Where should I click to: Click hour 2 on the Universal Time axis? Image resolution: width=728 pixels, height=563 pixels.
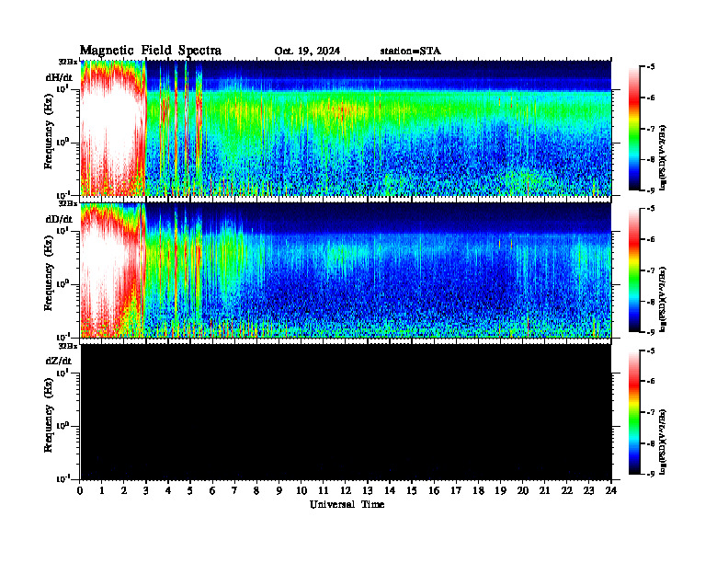click(124, 490)
